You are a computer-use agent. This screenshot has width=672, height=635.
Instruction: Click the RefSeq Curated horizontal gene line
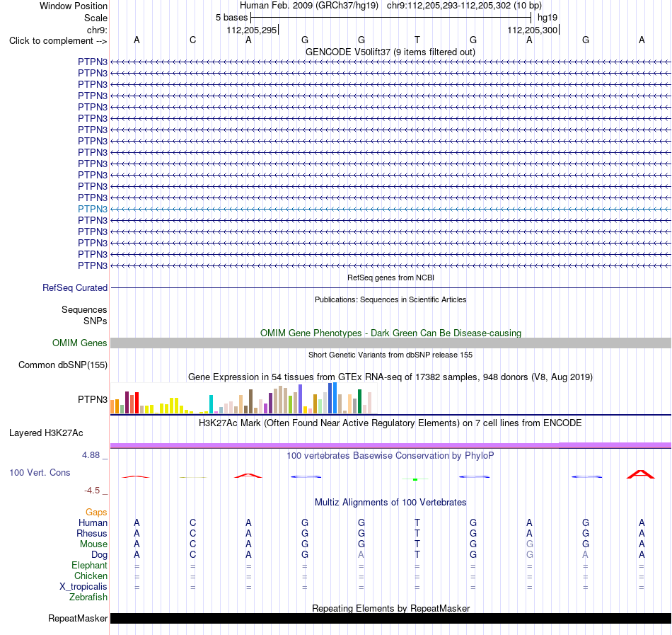click(x=390, y=287)
